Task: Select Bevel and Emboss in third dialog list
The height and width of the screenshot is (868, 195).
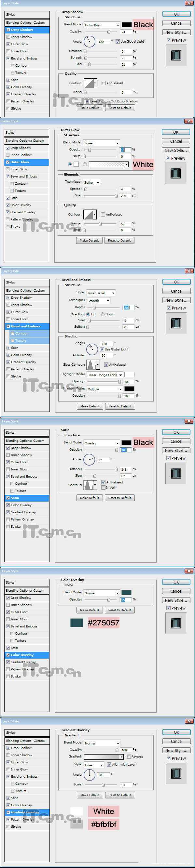Action: point(27,326)
